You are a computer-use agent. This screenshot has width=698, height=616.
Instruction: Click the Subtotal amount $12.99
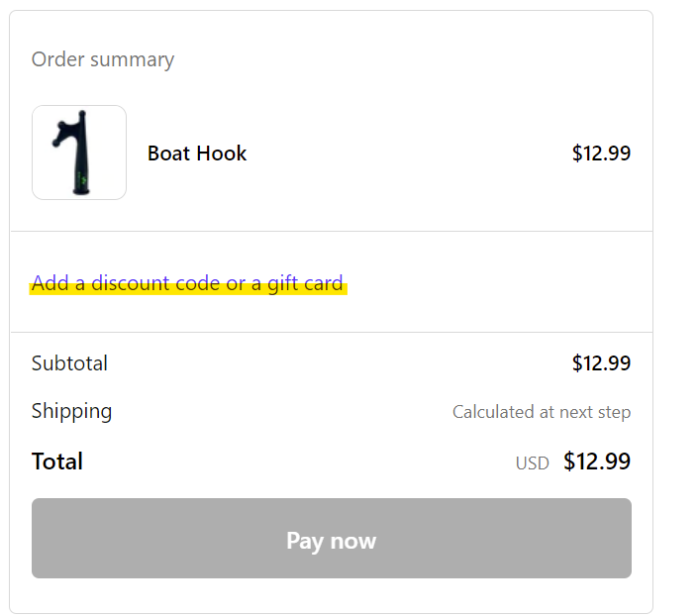601,363
